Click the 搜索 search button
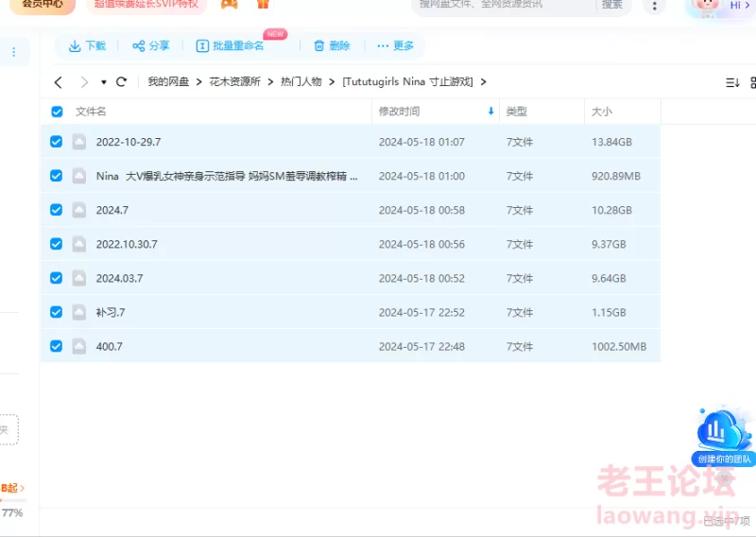 [x=611, y=5]
